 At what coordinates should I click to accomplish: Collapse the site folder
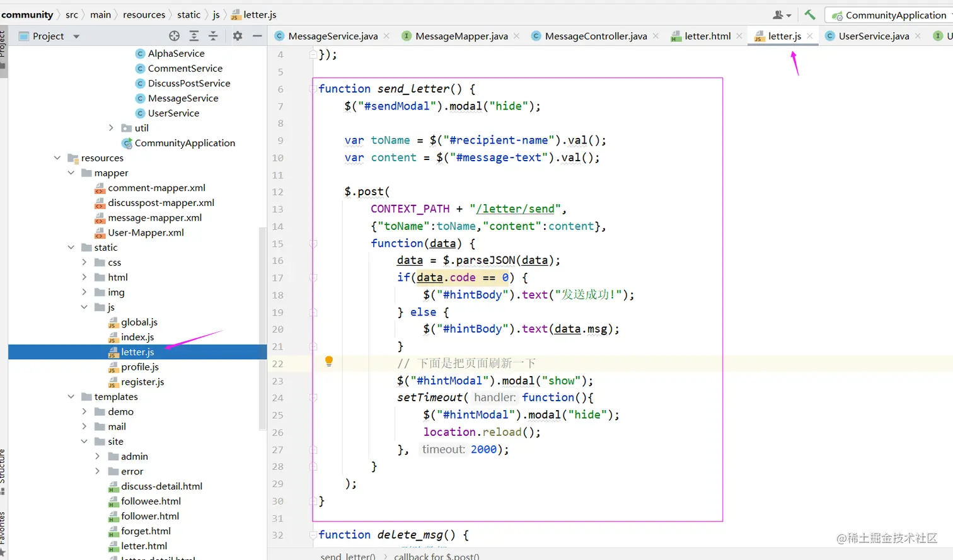tap(84, 442)
